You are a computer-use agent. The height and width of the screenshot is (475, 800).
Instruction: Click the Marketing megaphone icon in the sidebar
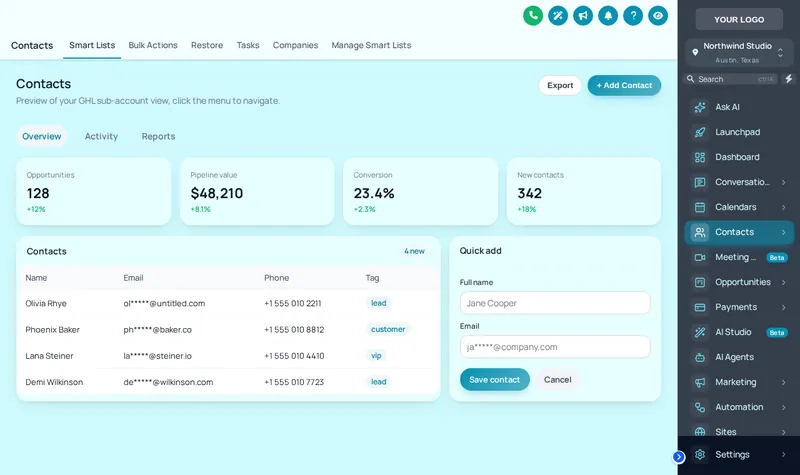click(x=700, y=382)
